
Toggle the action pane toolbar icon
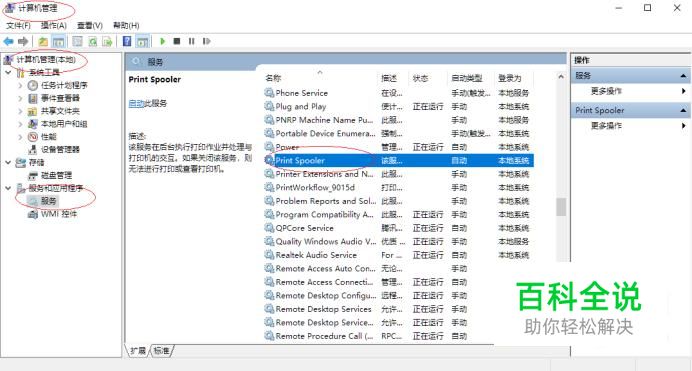coord(142,41)
